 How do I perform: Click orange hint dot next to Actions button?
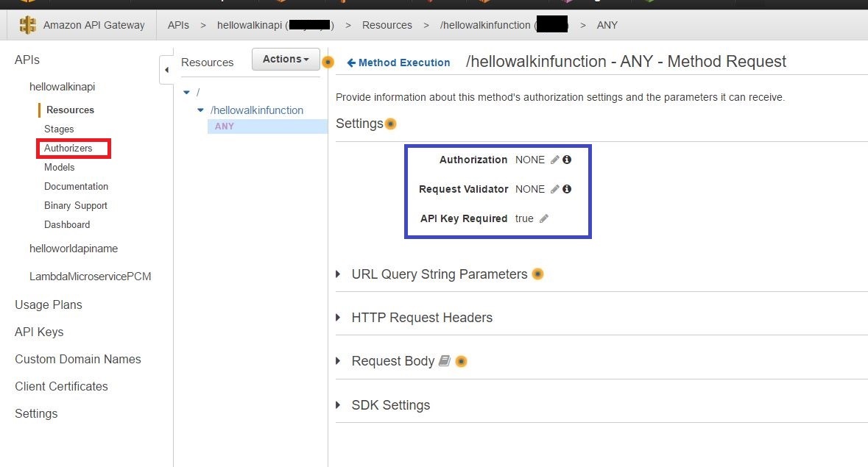328,62
